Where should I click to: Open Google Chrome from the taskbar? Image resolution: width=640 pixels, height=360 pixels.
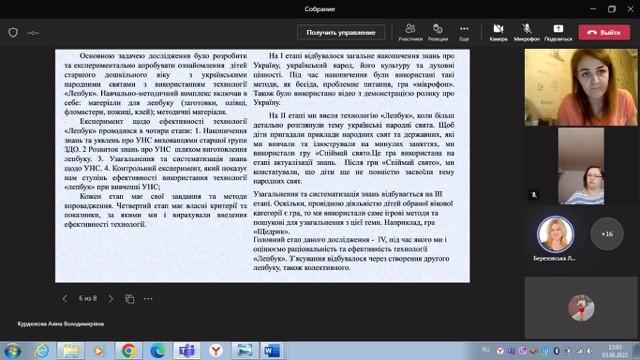click(128, 351)
